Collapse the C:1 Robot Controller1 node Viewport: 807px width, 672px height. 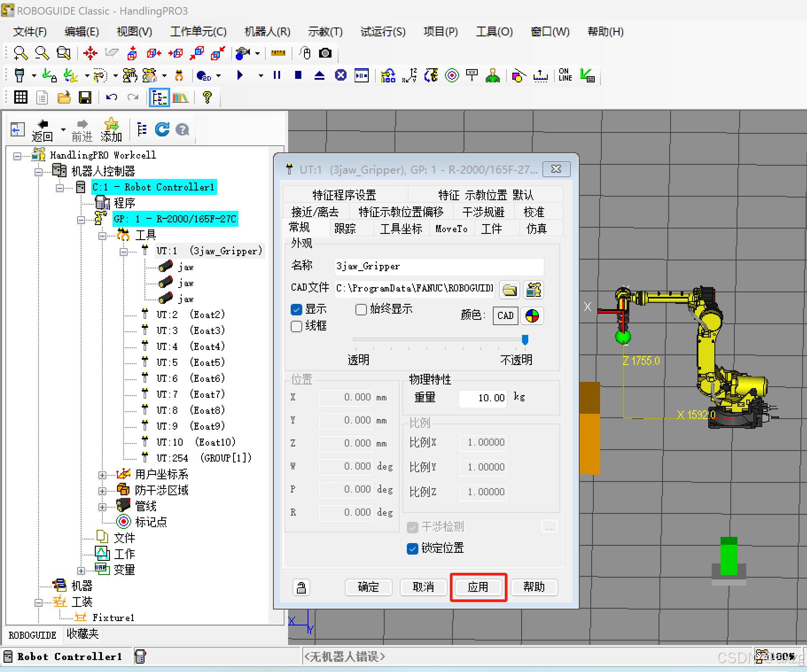60,188
